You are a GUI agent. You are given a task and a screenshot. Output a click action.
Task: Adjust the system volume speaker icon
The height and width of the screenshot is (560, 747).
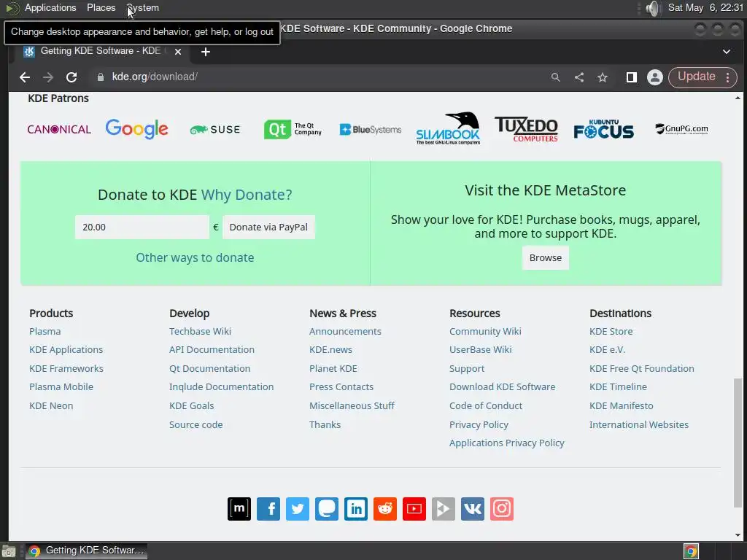click(x=653, y=8)
